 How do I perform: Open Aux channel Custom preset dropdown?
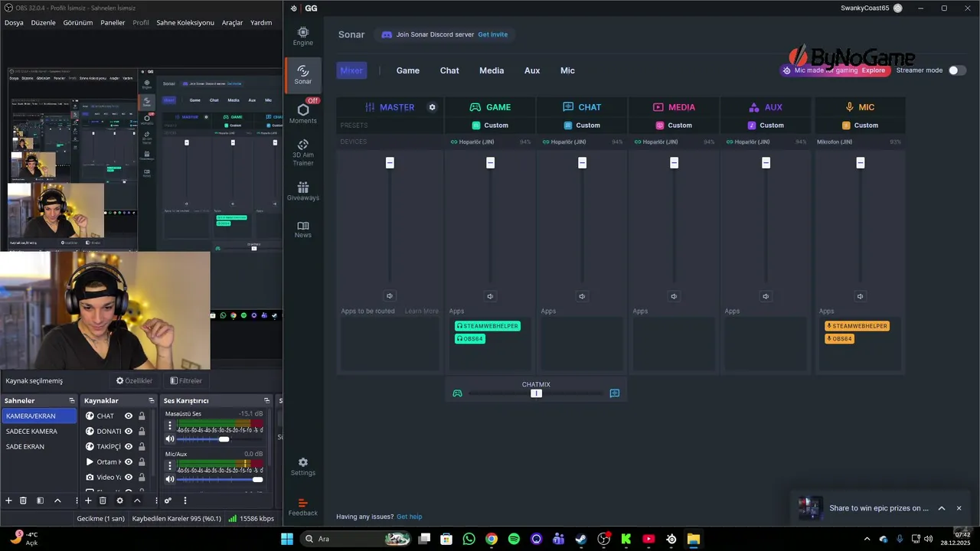point(766,126)
